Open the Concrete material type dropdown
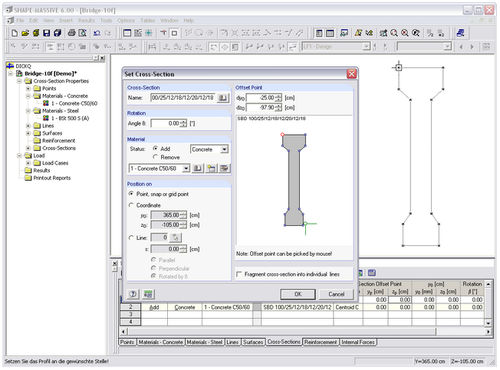Screen dimensions: 500x370 [x=225, y=149]
